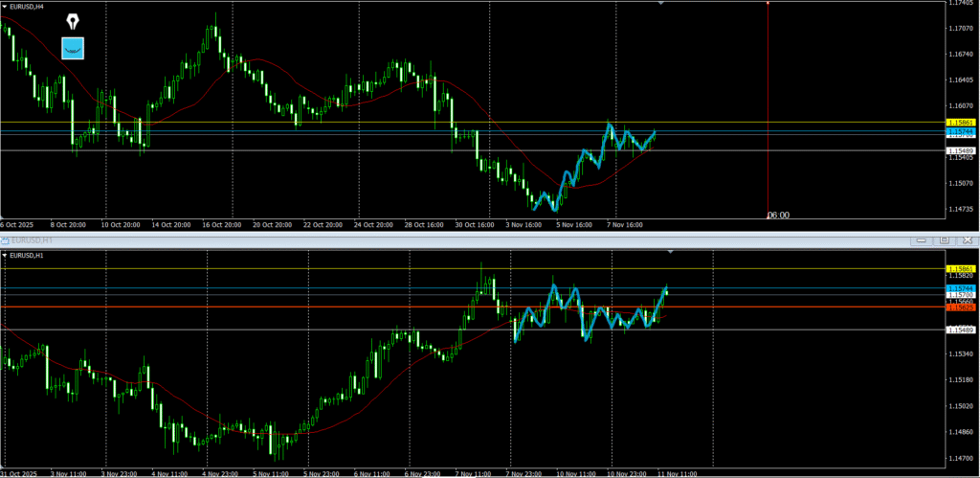Select the chart shift triangle on H4 chart
The width and height of the screenshot is (980, 478).
[x=660, y=4]
